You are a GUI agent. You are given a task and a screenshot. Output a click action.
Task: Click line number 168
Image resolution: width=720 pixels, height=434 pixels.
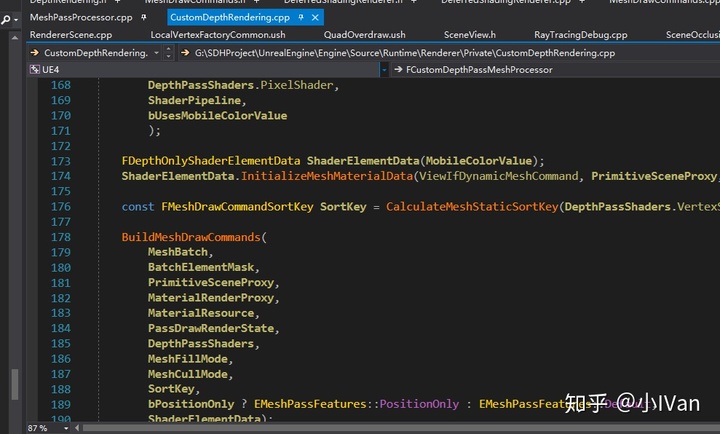point(61,85)
